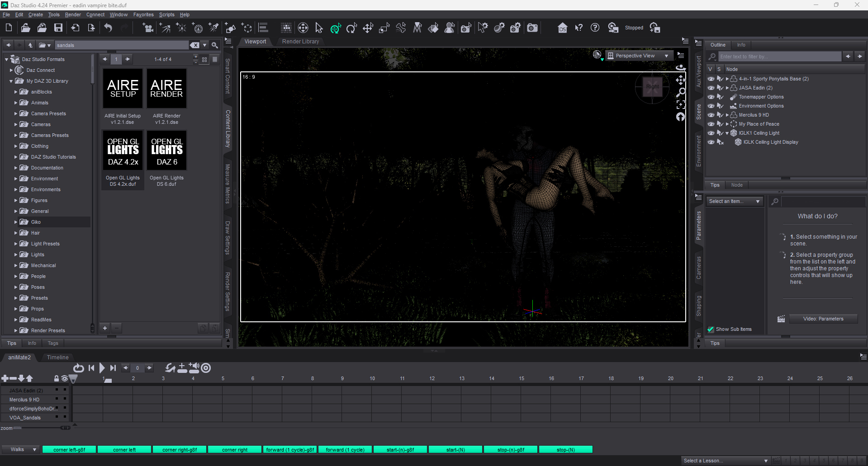
Task: Collapse the IGLK1 Ceiling Light node
Action: point(727,133)
